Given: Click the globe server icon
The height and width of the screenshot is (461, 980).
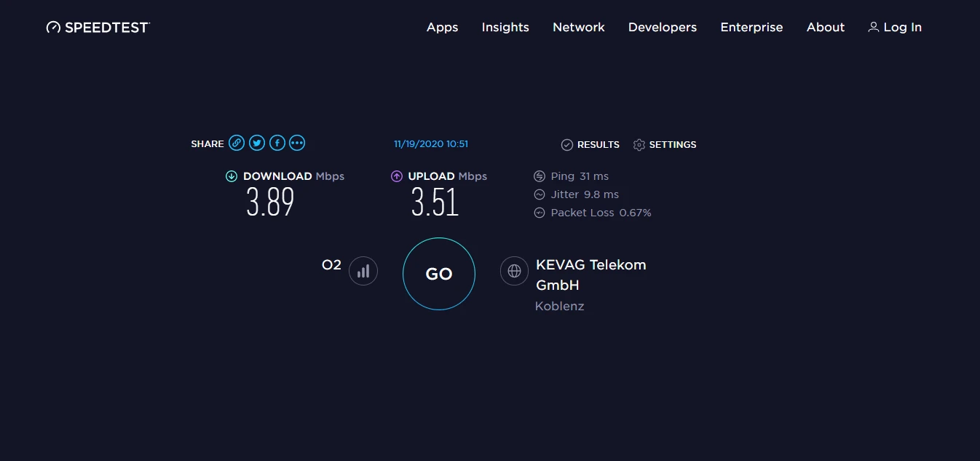Looking at the screenshot, I should (514, 271).
